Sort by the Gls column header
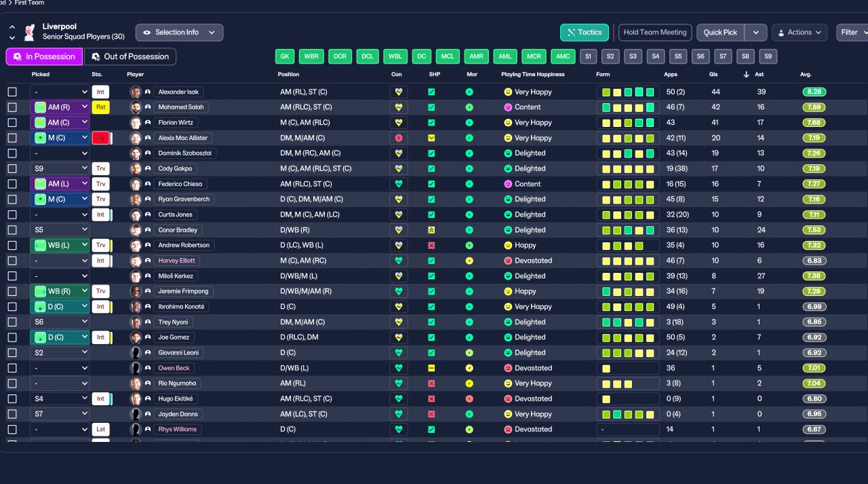 click(x=714, y=75)
